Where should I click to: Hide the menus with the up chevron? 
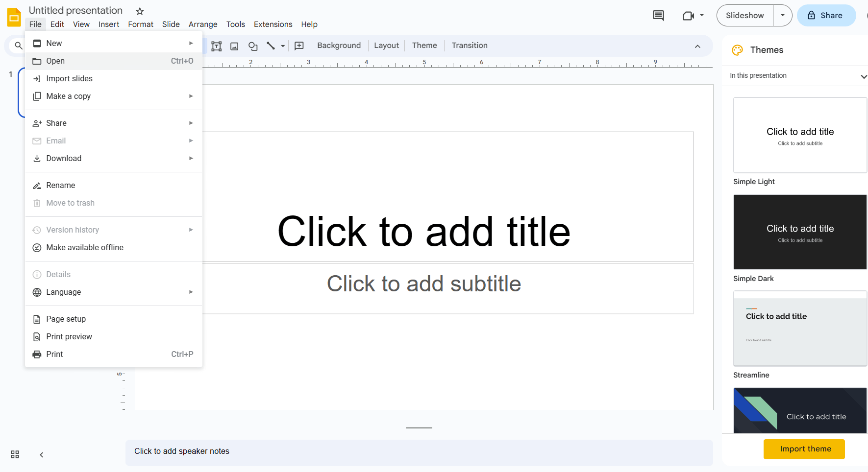pyautogui.click(x=697, y=46)
